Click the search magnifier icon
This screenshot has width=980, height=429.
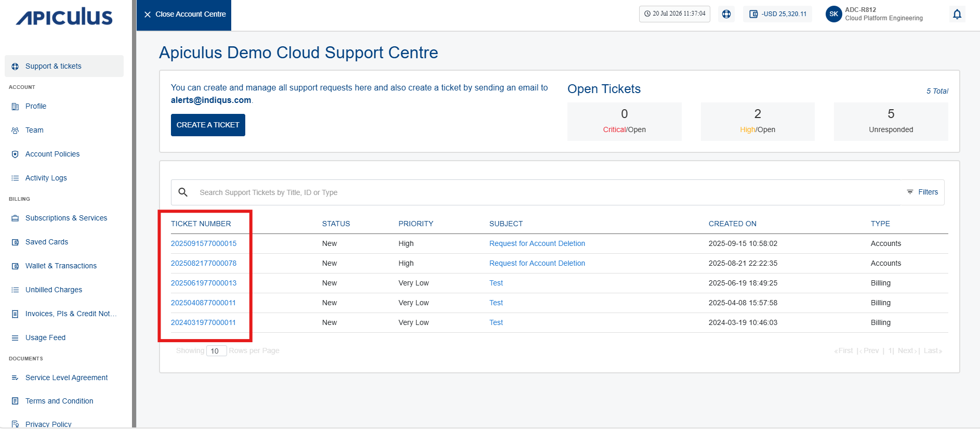tap(183, 192)
